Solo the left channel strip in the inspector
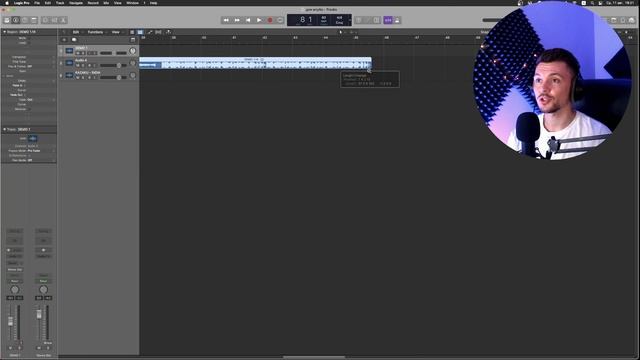The width and height of the screenshot is (640, 360). click(19, 348)
